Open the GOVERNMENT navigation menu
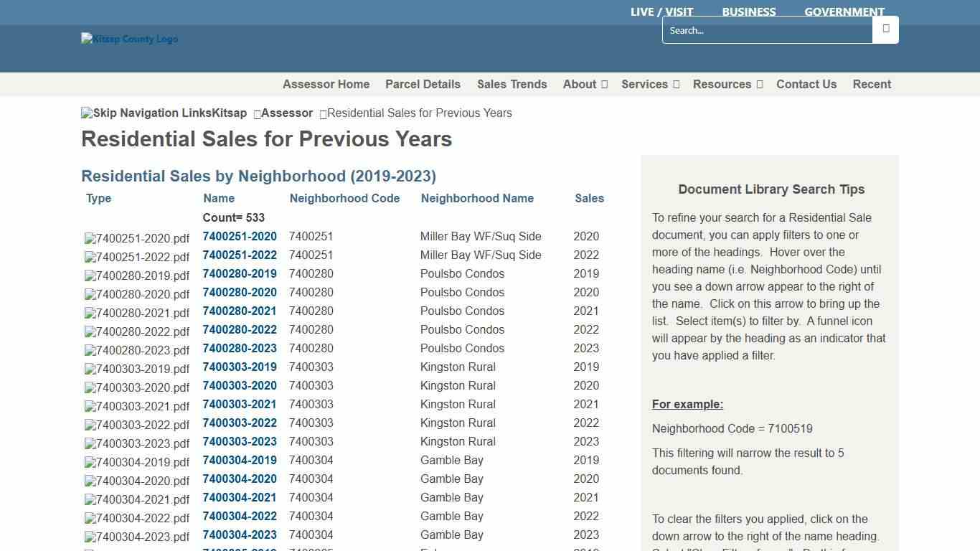This screenshot has width=980, height=551. [x=844, y=11]
